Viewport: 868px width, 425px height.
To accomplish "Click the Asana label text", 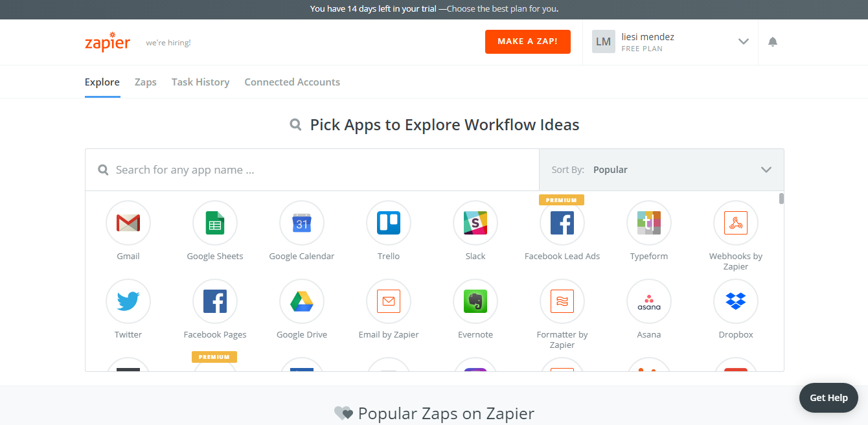I will (649, 335).
